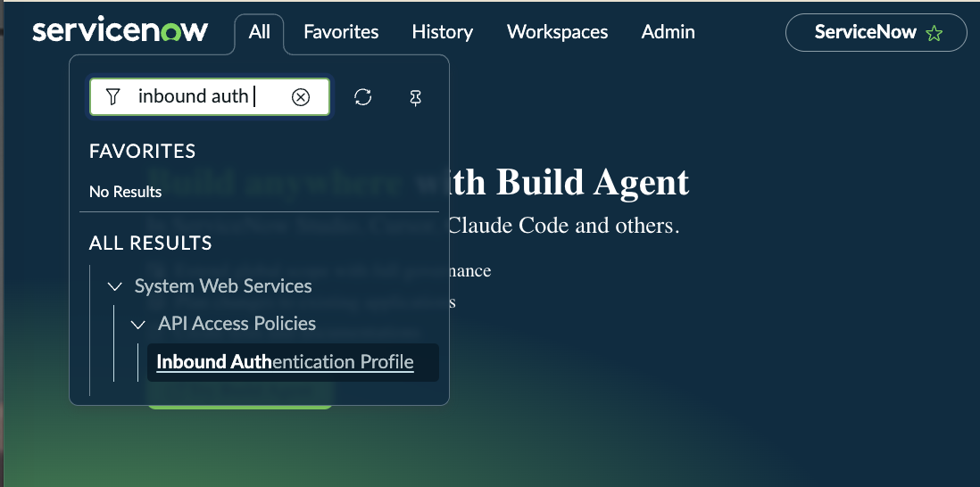Screen dimensions: 980x487
Task: Click the filter funnel icon
Action: [x=112, y=96]
